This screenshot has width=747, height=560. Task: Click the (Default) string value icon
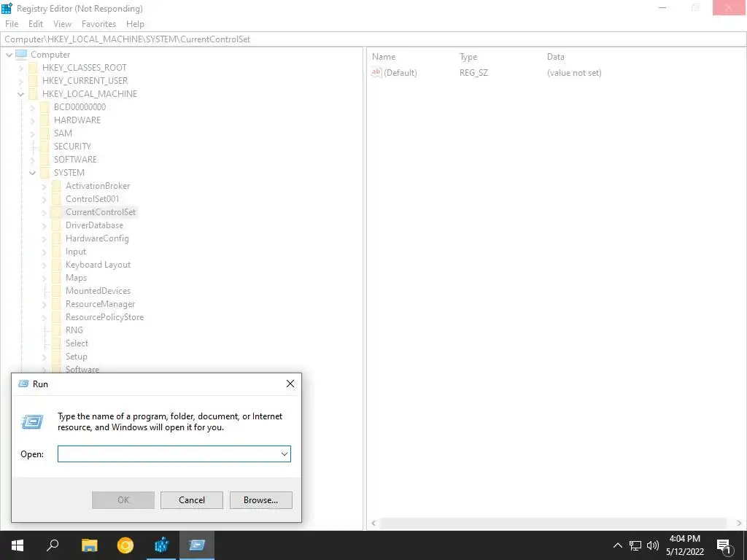click(376, 72)
